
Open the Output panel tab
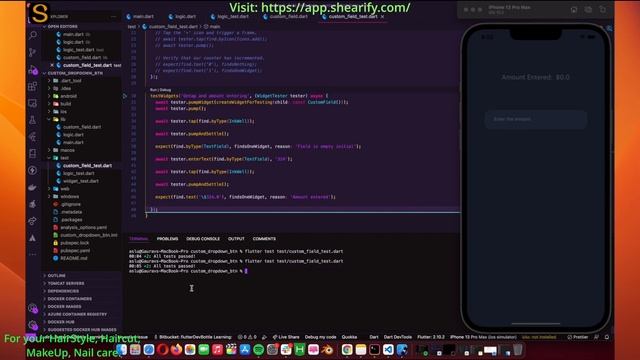[236, 239]
